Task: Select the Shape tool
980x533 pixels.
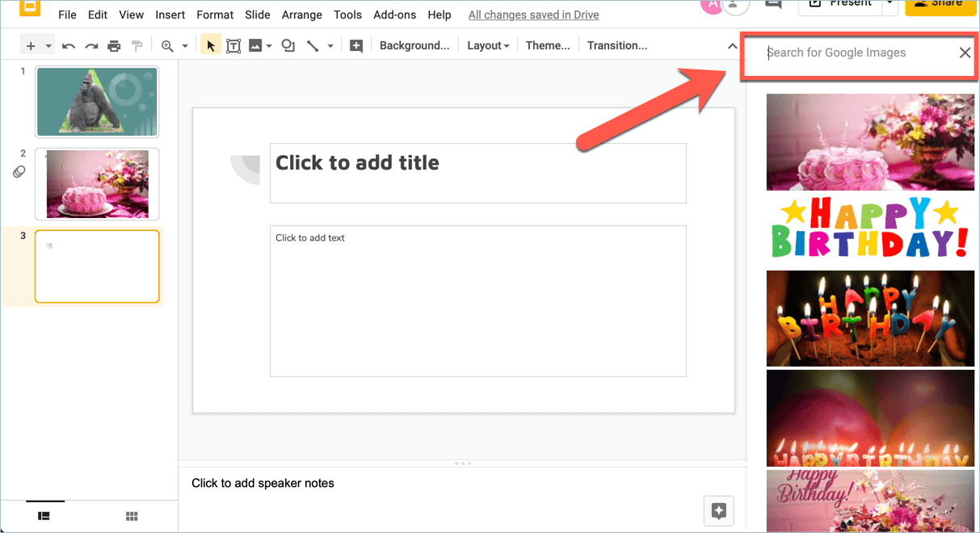Action: (288, 45)
